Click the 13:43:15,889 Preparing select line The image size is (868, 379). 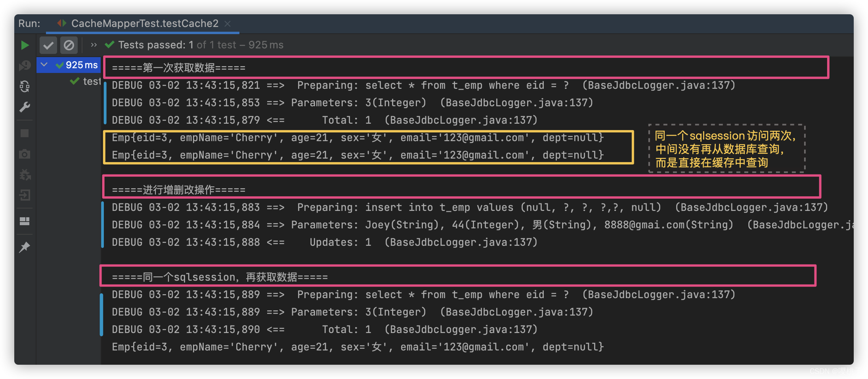point(424,295)
